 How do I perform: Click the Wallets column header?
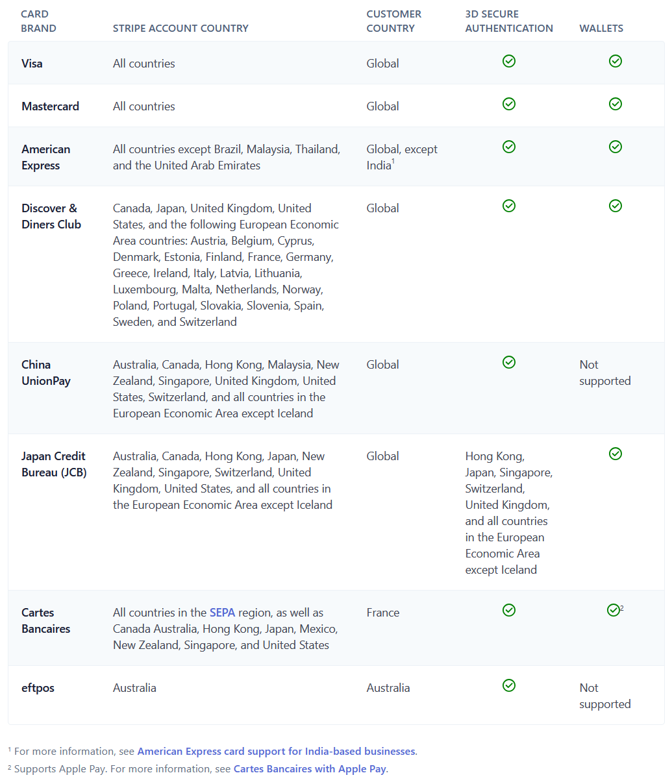(x=601, y=28)
